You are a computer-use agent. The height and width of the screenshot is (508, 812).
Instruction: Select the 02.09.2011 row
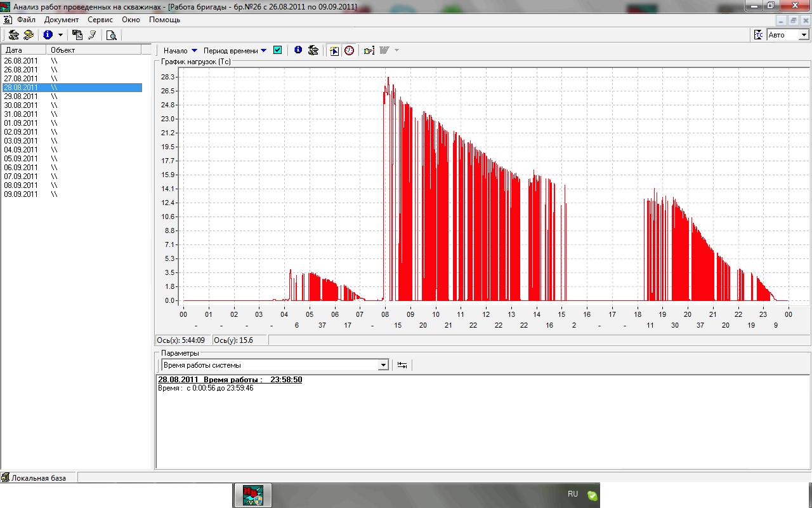(72, 132)
